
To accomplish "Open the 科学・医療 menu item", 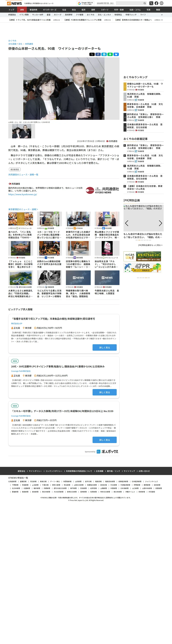I will coord(119,10).
